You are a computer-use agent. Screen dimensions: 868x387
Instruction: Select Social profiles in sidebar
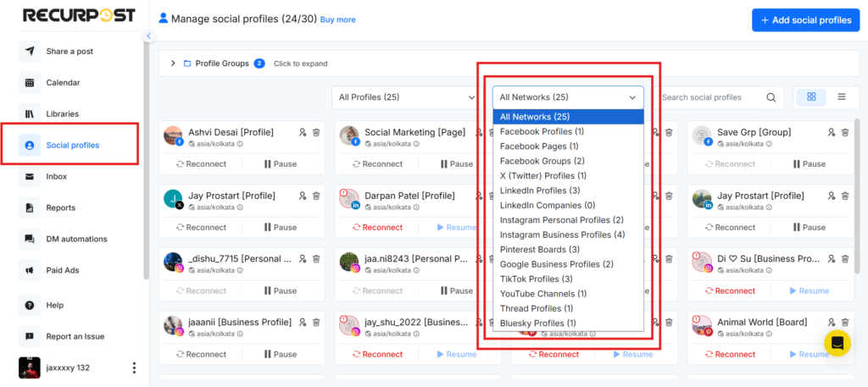click(x=73, y=146)
